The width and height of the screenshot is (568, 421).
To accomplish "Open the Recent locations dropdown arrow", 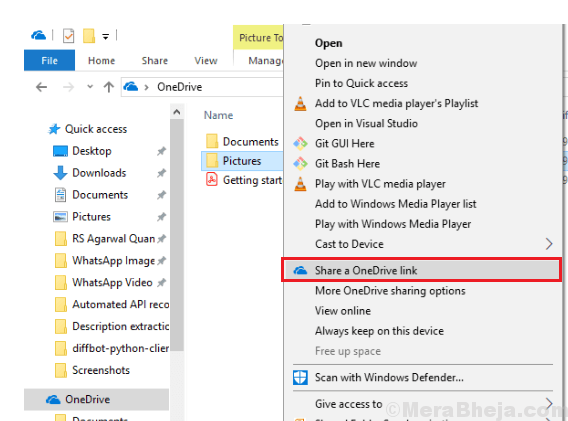I will coord(90,87).
